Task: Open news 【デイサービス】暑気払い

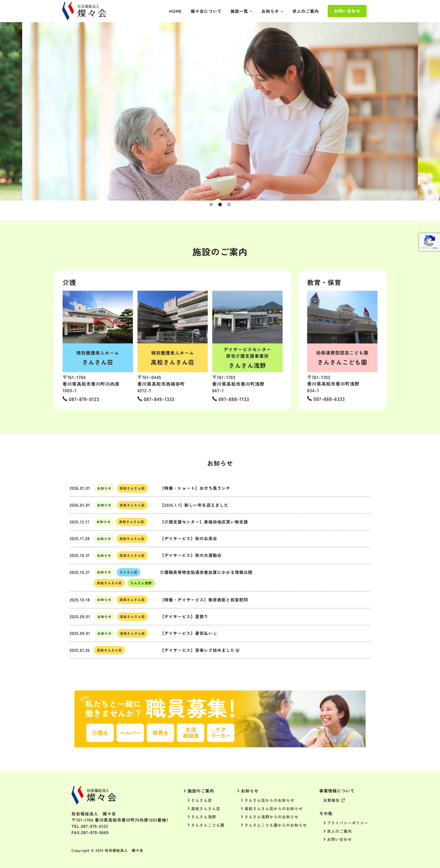Action: 188,633
